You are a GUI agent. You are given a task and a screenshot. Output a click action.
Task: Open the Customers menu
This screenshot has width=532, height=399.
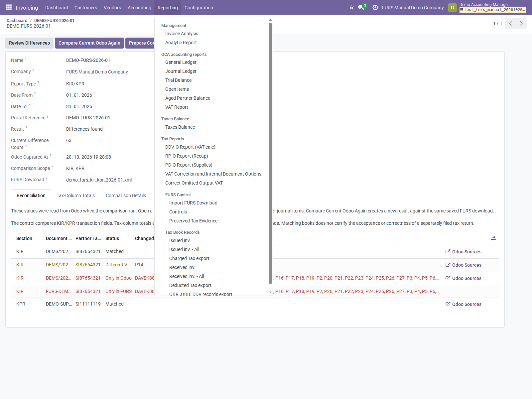coord(86,8)
